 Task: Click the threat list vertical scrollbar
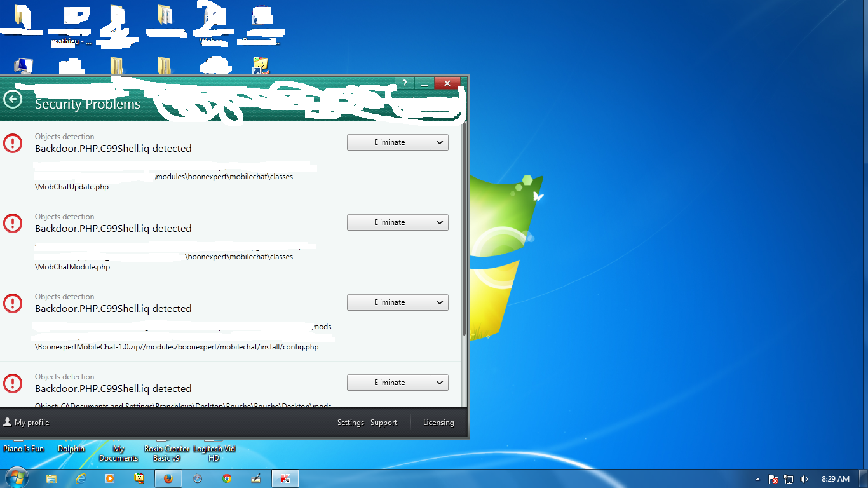(x=464, y=229)
